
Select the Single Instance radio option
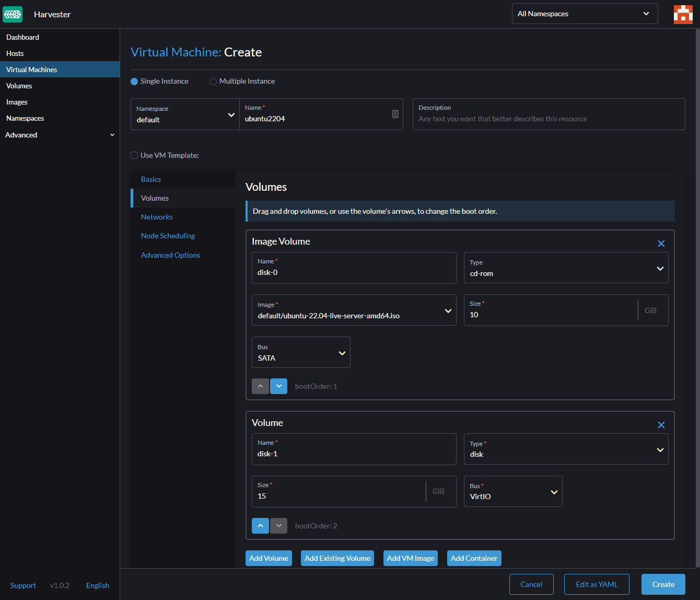135,82
